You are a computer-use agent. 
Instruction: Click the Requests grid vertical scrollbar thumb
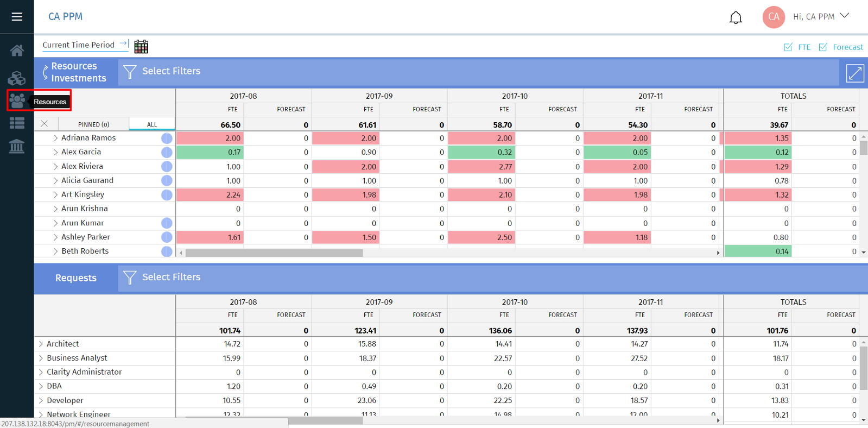click(x=863, y=368)
